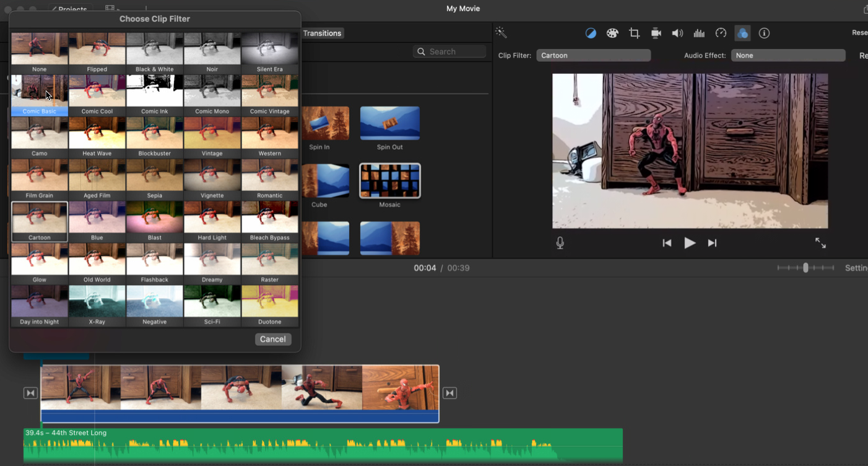Apply the Silent Era filter
Viewport: 868px width, 466px height.
coord(270,53)
